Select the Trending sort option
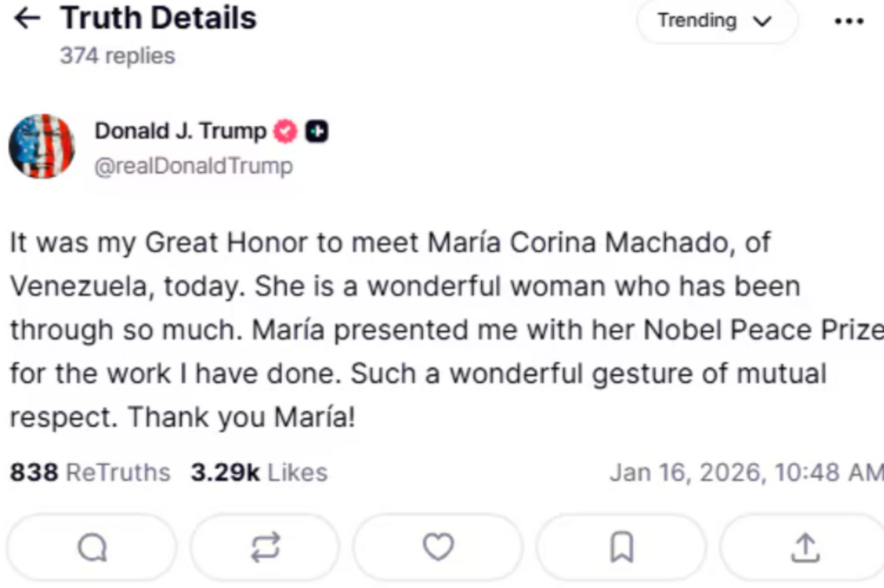This screenshot has width=884, height=588. (695, 21)
